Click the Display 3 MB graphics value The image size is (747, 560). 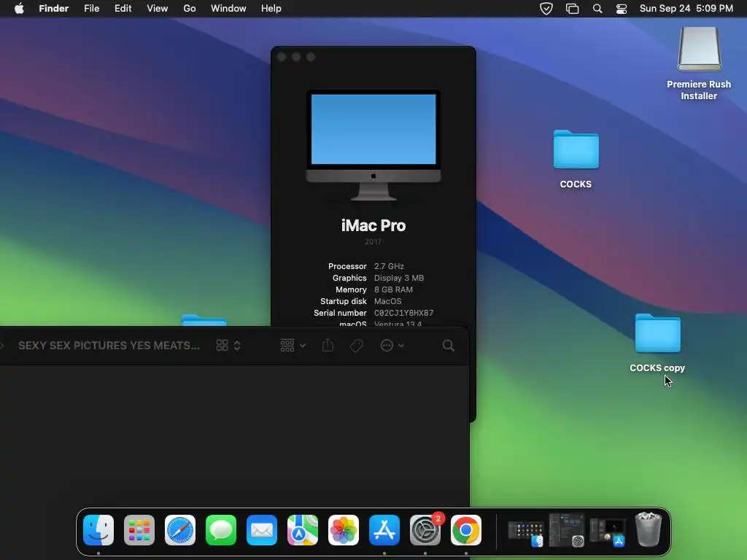(x=399, y=278)
